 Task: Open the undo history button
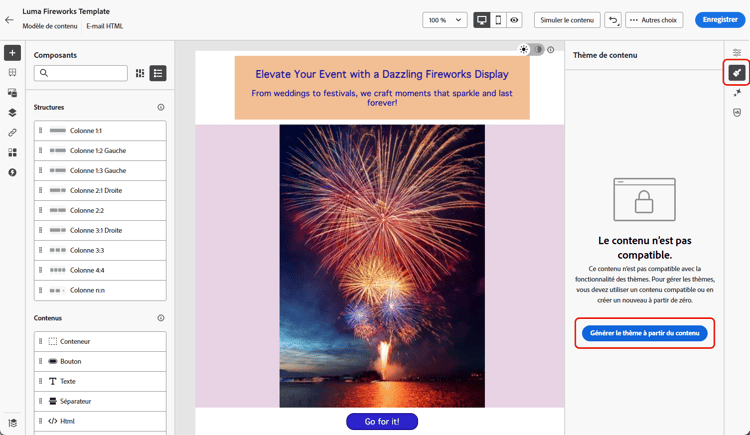coord(613,20)
